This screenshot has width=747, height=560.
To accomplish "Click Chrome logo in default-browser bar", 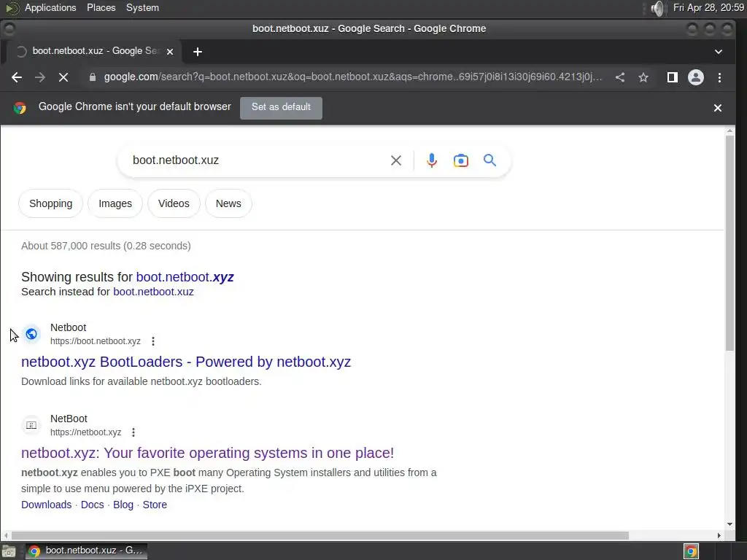I will pos(20,108).
